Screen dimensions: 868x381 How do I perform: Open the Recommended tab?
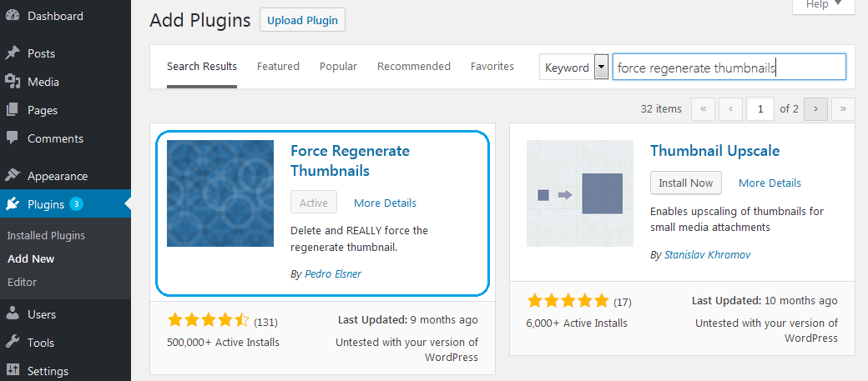tap(414, 67)
